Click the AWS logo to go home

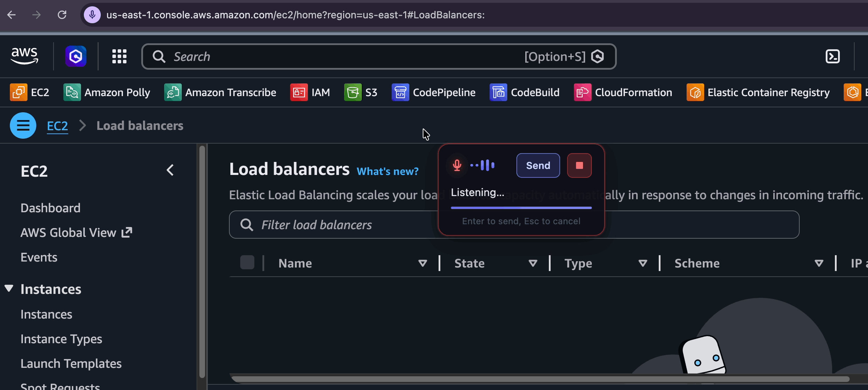(x=24, y=56)
